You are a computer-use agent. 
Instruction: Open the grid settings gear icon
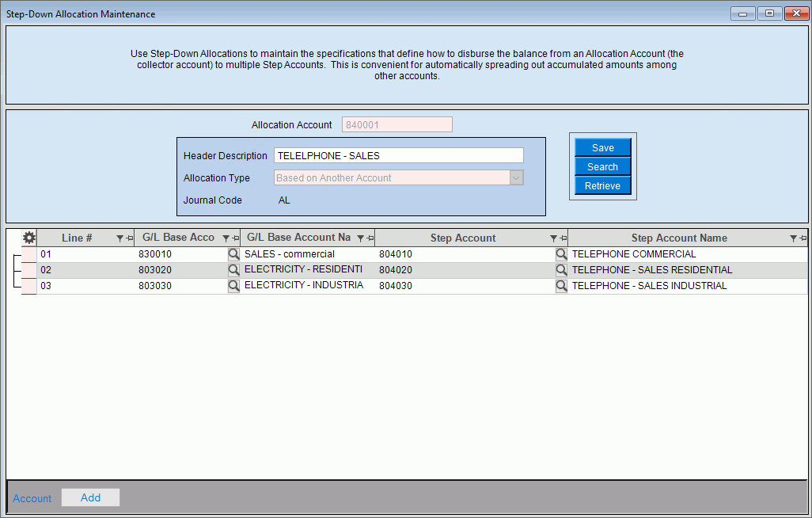click(29, 238)
